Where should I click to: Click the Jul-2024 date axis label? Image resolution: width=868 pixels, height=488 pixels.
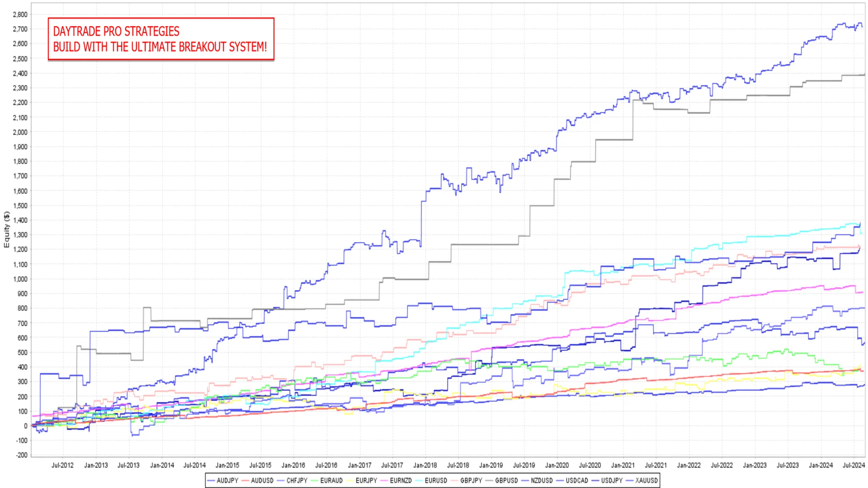pos(854,465)
